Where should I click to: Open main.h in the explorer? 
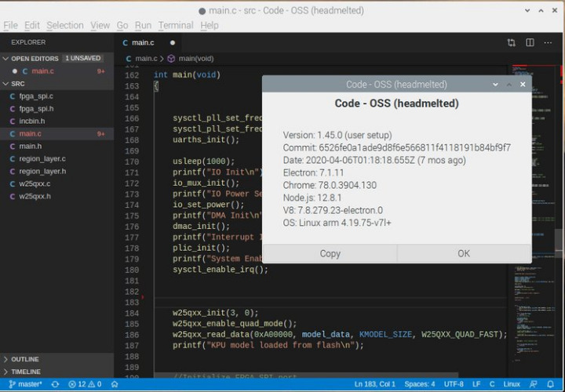tap(57, 146)
